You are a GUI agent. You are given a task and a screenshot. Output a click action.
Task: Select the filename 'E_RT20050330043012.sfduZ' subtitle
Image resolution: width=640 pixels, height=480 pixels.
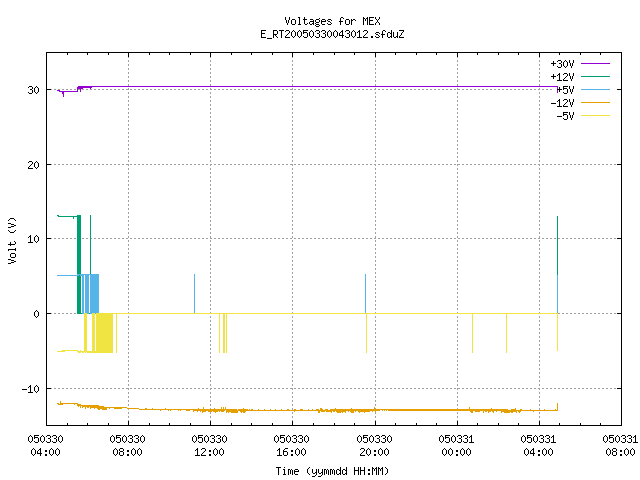pyautogui.click(x=332, y=34)
